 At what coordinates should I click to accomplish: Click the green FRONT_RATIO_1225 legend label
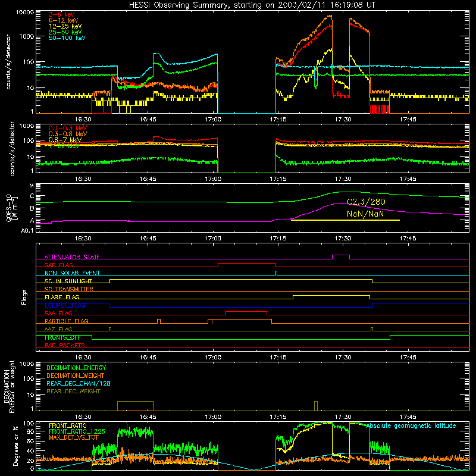[77, 431]
